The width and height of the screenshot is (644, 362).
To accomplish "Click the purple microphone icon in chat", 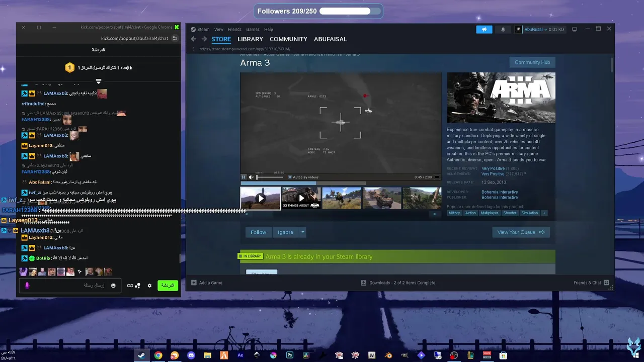I will pyautogui.click(x=27, y=286).
